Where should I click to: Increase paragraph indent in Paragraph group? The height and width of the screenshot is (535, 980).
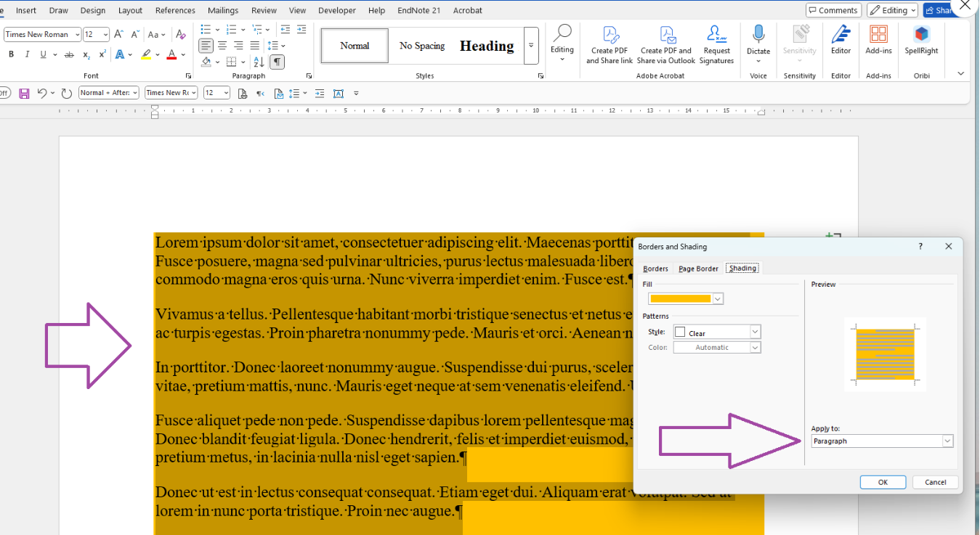pos(301,29)
